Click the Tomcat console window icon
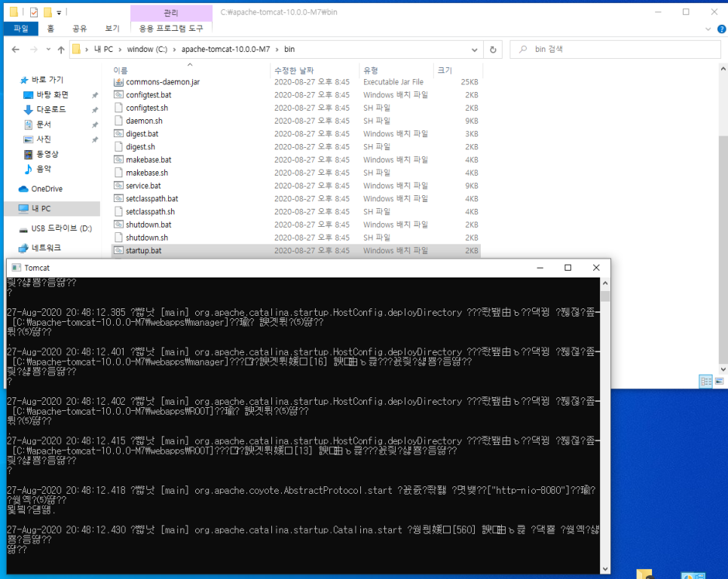728x579 pixels. coord(17,268)
